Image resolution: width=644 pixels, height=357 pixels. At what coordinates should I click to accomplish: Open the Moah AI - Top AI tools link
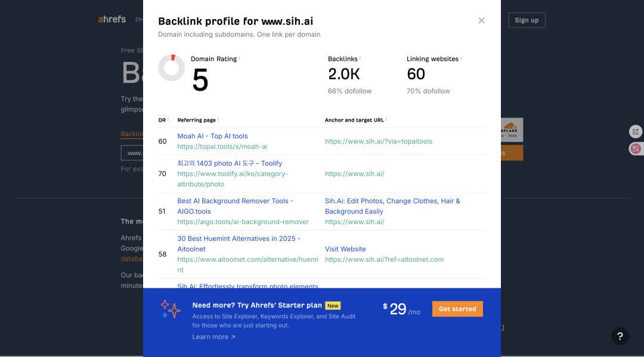212,136
